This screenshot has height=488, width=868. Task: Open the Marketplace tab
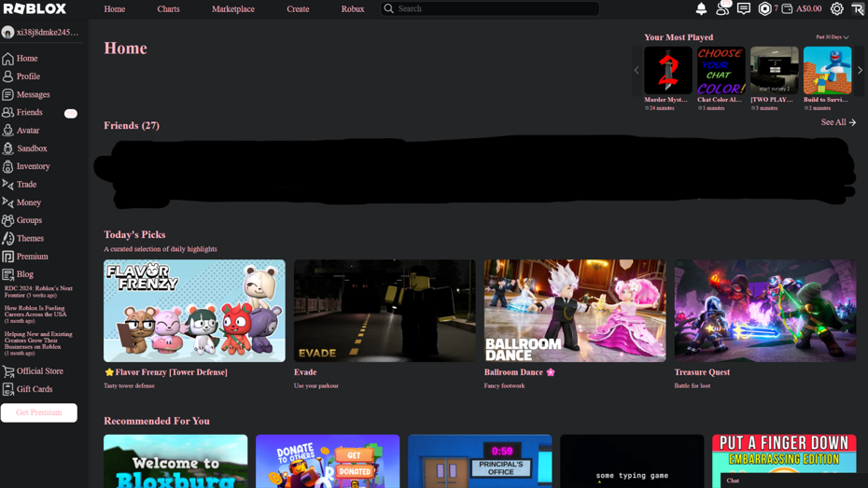click(233, 8)
